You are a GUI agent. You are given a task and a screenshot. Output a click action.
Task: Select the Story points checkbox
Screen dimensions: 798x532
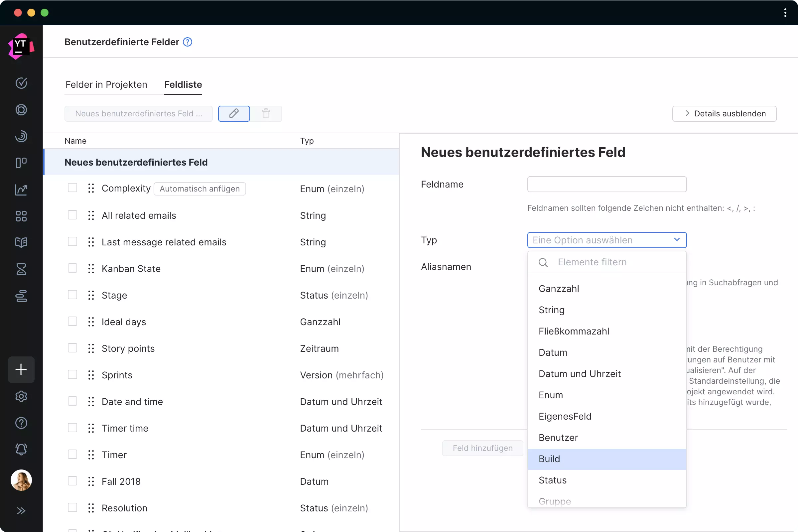tap(72, 348)
